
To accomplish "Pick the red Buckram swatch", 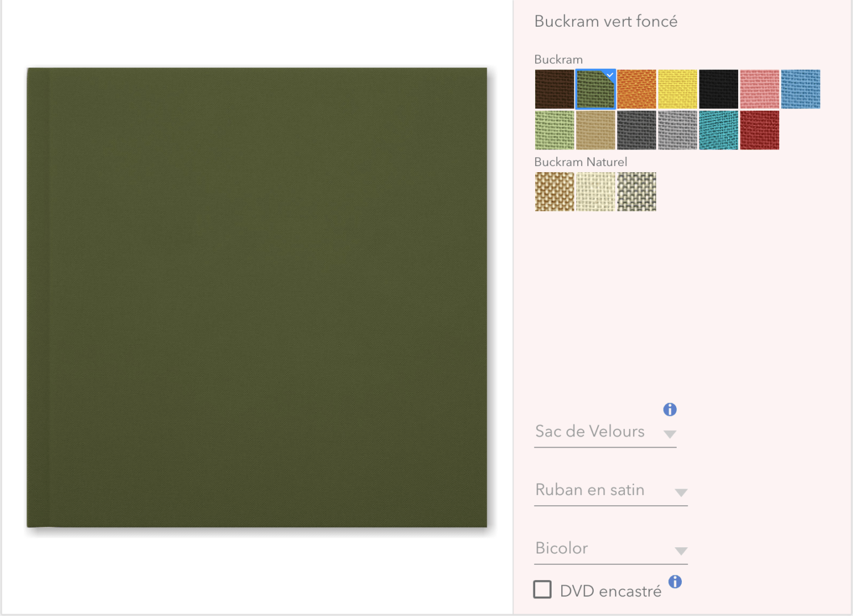I will pos(760,130).
